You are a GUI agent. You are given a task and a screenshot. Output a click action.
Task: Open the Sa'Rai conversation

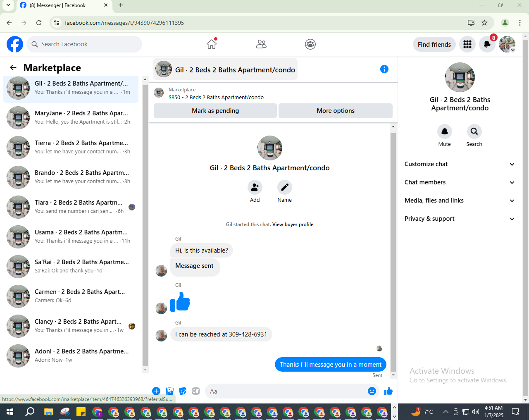[x=71, y=267]
